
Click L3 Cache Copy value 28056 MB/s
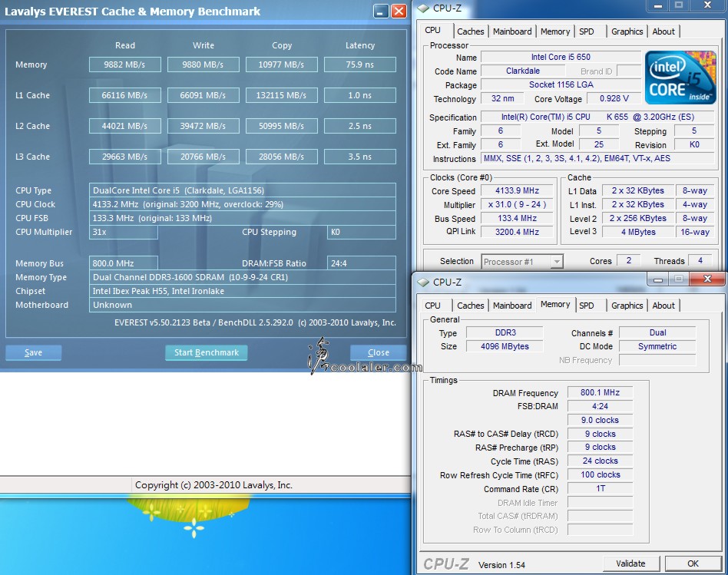coord(281,157)
